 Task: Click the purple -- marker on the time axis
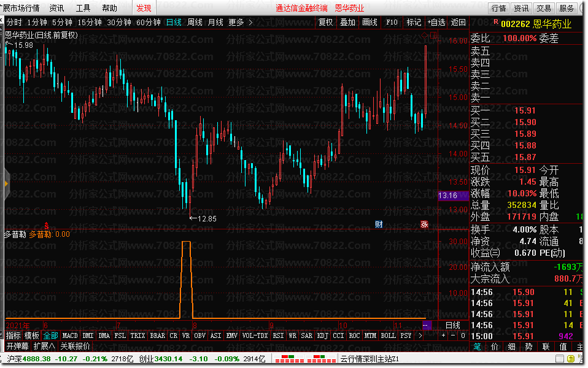click(427, 325)
